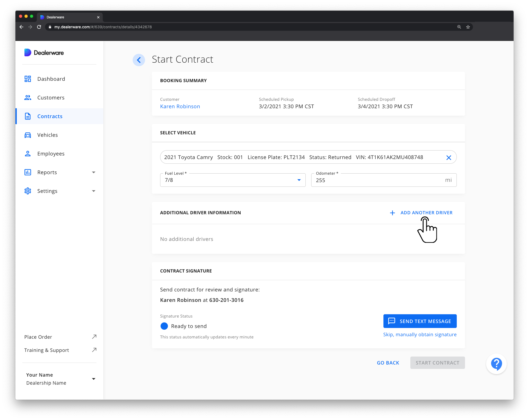Reload the page in the browser

(39, 27)
